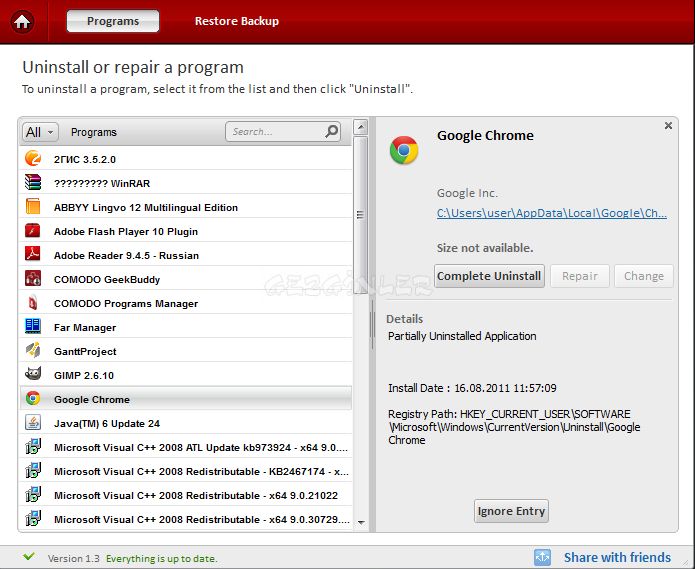
Task: Click the green up-to-date checkmark
Action: click(29, 556)
